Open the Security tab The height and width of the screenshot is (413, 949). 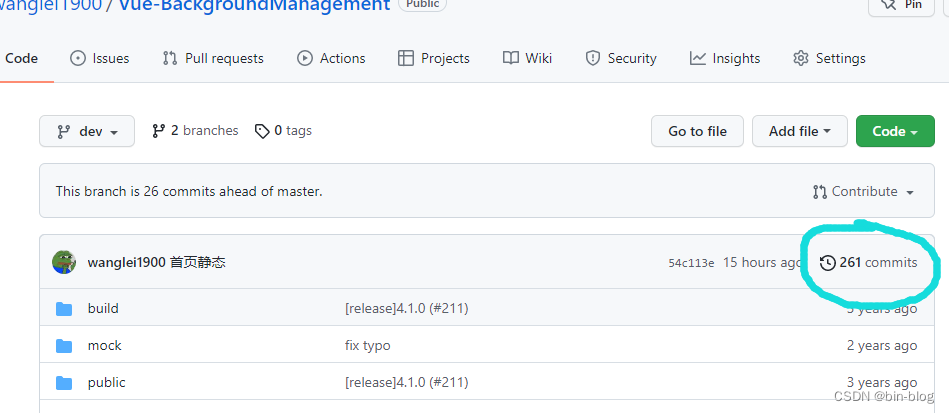click(x=621, y=59)
